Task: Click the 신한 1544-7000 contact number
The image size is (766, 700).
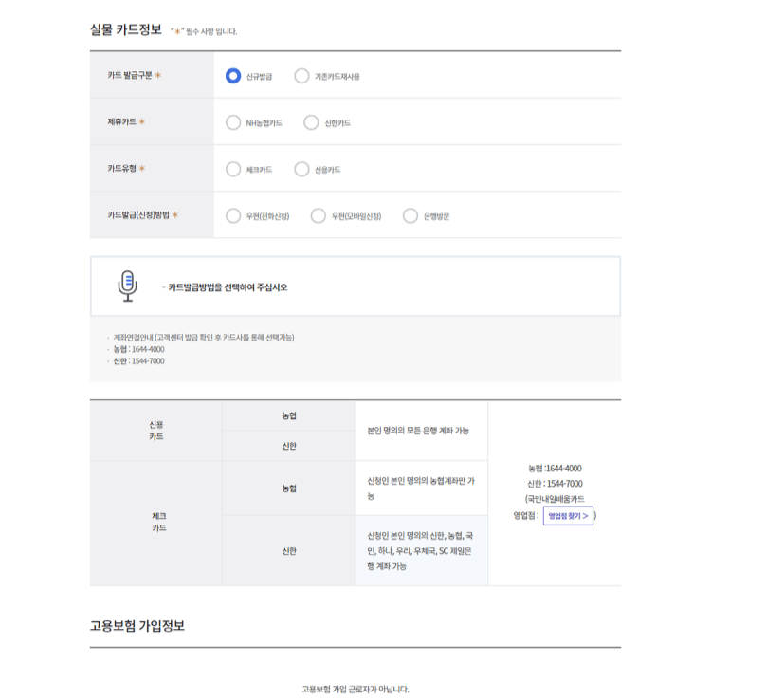Action: [x=557, y=481]
